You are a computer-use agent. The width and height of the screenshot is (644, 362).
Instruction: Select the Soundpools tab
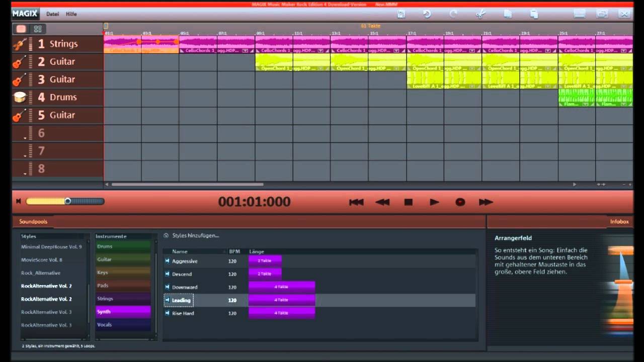33,221
